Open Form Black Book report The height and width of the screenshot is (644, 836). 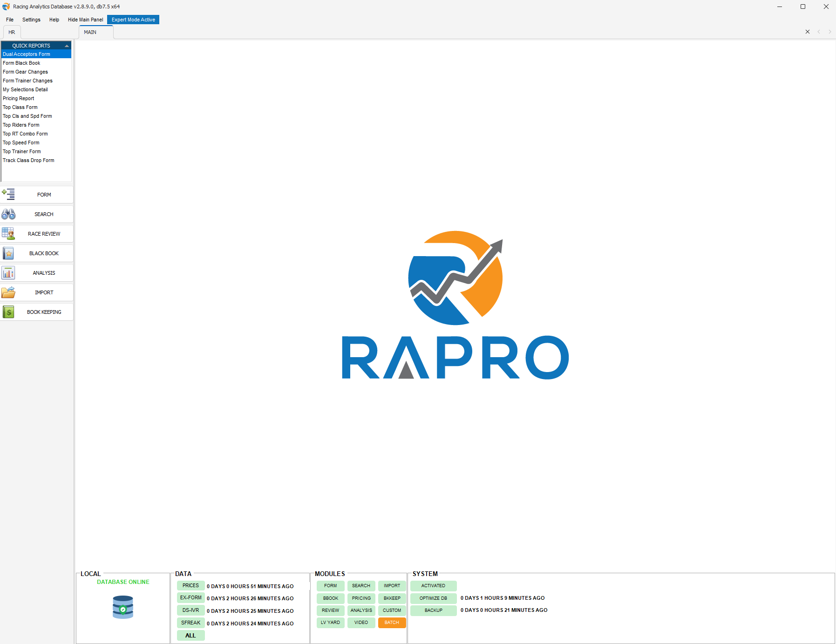pos(36,63)
